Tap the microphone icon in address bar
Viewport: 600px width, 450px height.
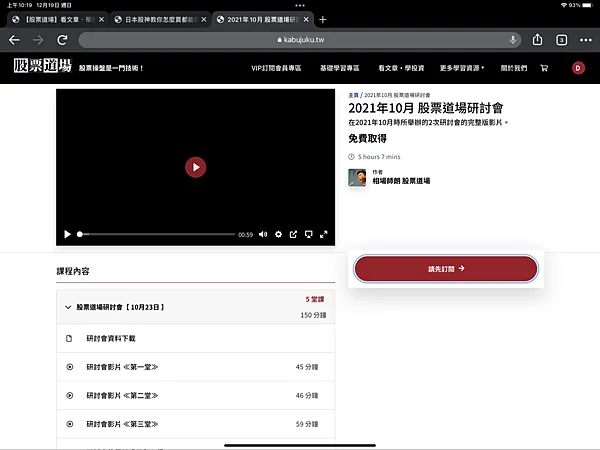click(x=513, y=39)
